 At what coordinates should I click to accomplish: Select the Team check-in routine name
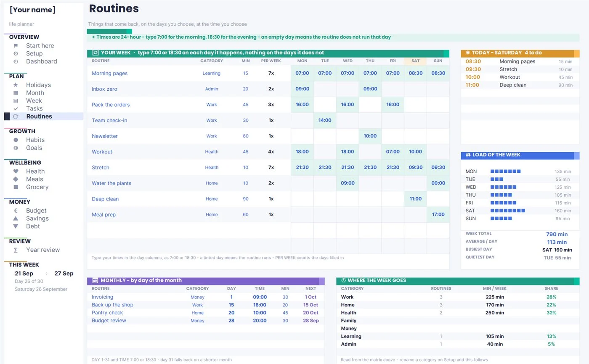(109, 121)
